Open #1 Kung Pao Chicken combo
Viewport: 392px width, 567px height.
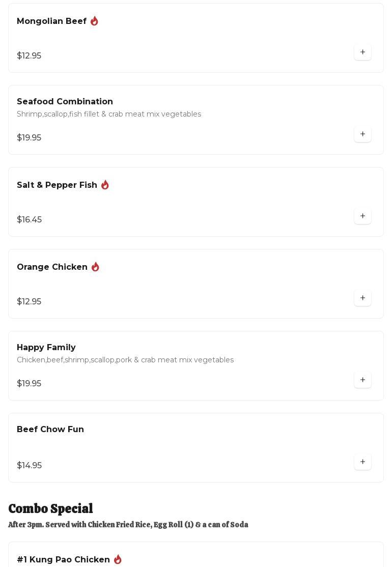pyautogui.click(x=63, y=560)
